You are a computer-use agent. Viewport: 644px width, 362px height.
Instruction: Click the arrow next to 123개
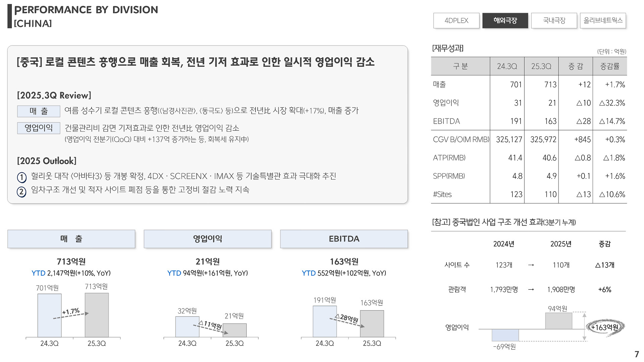531,265
